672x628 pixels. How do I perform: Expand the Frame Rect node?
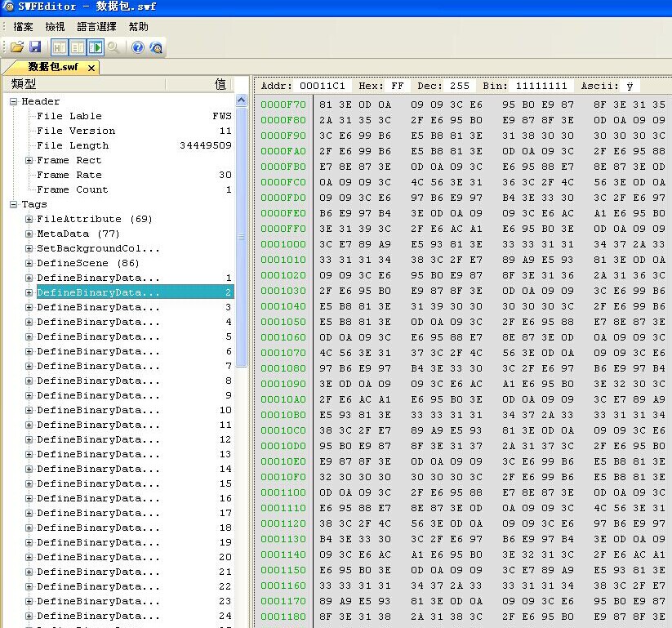click(x=29, y=160)
